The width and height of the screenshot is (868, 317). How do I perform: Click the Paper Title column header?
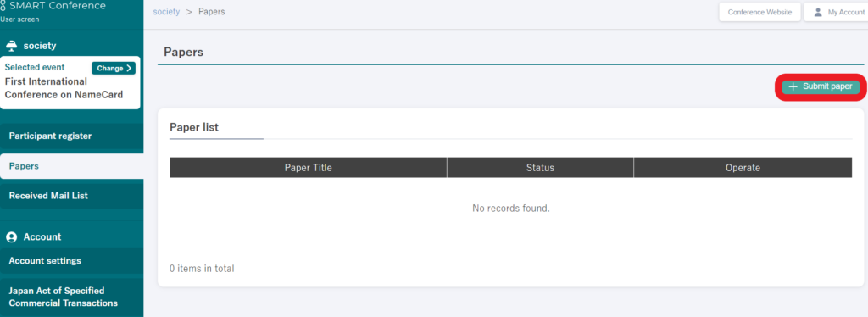[x=309, y=168]
